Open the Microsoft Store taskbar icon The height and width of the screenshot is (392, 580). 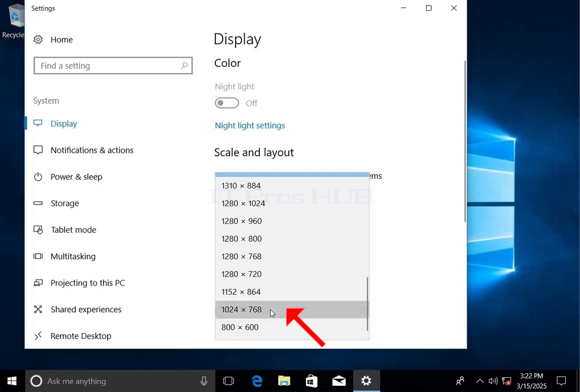coord(312,381)
